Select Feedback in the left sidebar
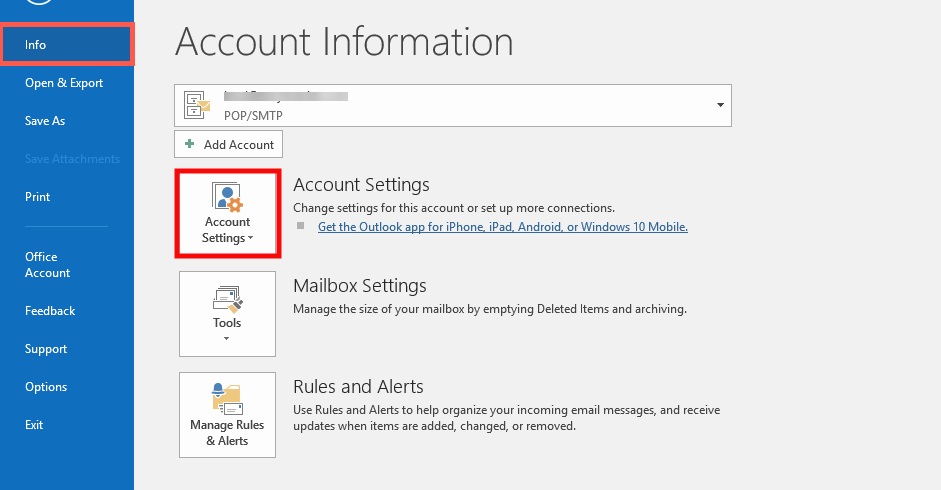The image size is (941, 490). click(50, 311)
